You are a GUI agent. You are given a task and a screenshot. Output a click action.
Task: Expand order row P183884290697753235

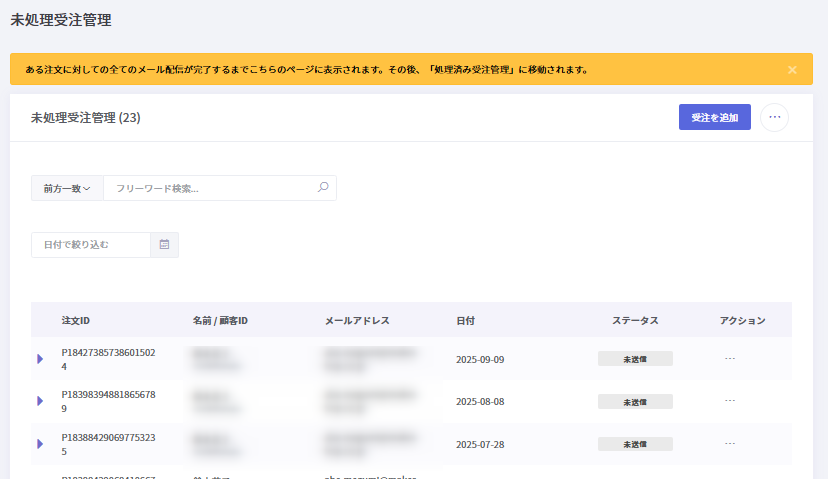coord(40,444)
